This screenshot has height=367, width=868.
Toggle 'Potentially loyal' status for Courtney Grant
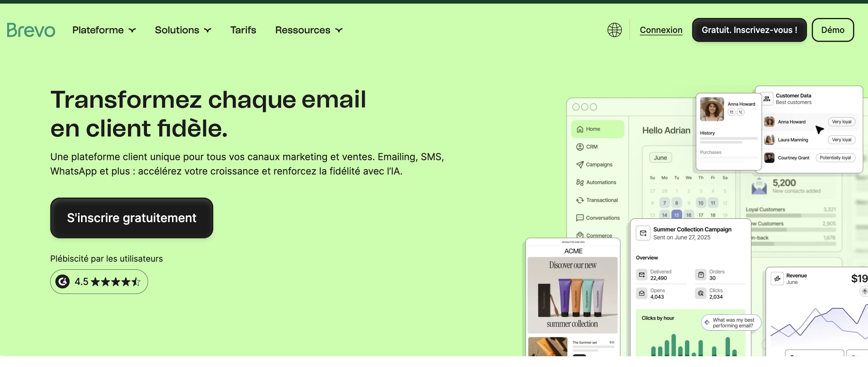click(x=836, y=157)
